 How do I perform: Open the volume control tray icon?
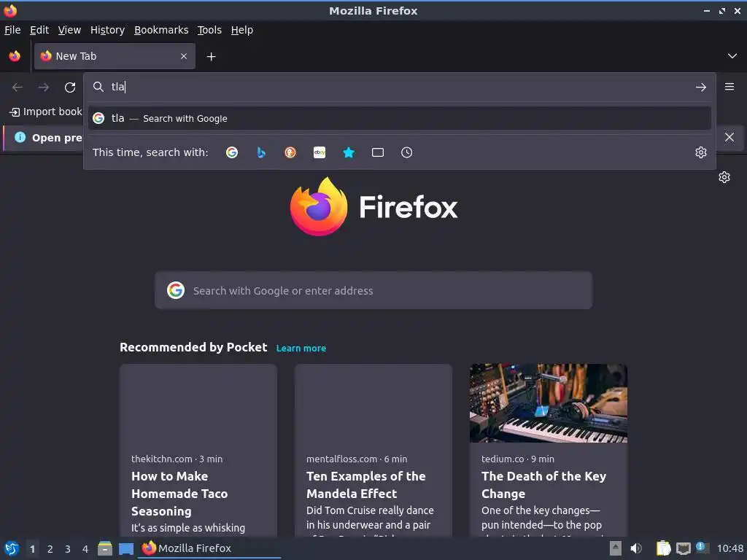click(636, 548)
